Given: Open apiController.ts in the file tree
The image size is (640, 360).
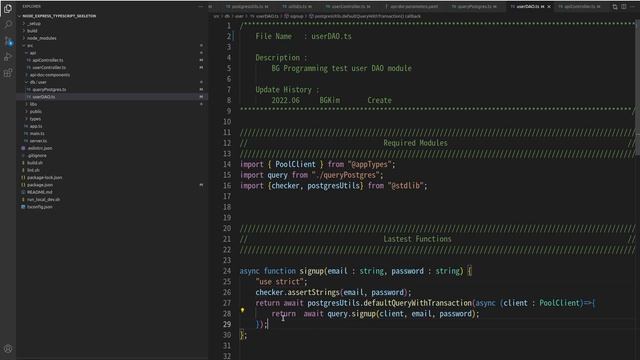Looking at the screenshot, I should click(x=47, y=60).
